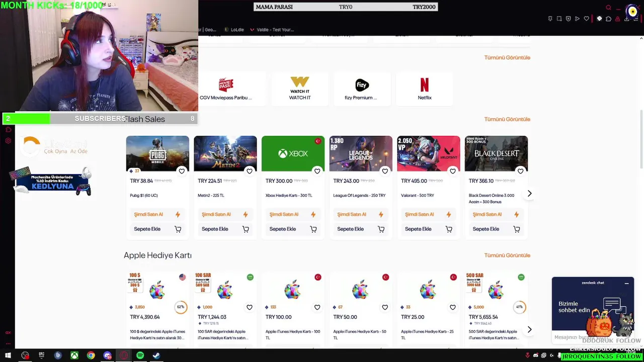The width and height of the screenshot is (644, 362).
Task: Favorite the Xbox gift card with heart
Action: tap(317, 171)
